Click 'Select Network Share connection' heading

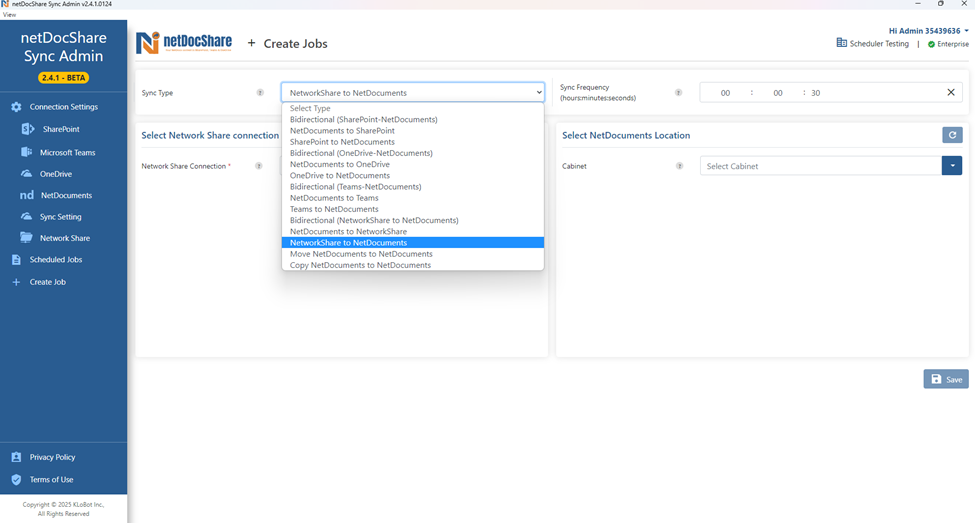click(x=210, y=135)
